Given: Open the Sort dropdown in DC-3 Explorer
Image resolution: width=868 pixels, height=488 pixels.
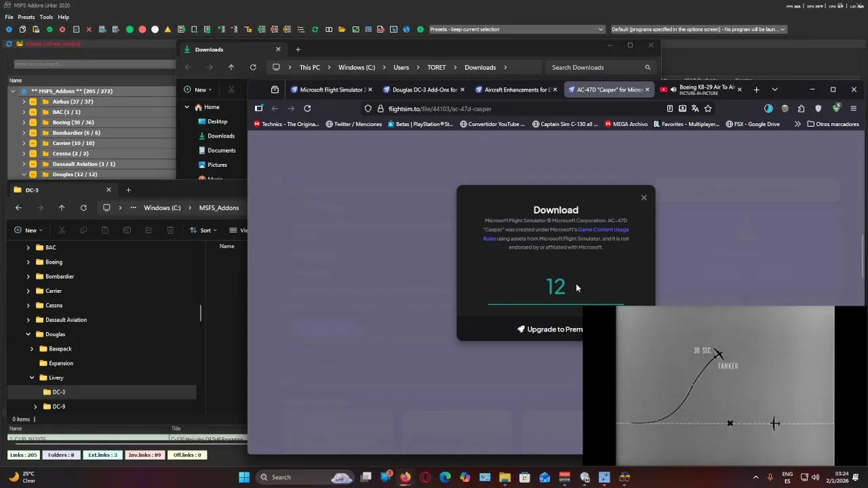Looking at the screenshot, I should click(202, 230).
